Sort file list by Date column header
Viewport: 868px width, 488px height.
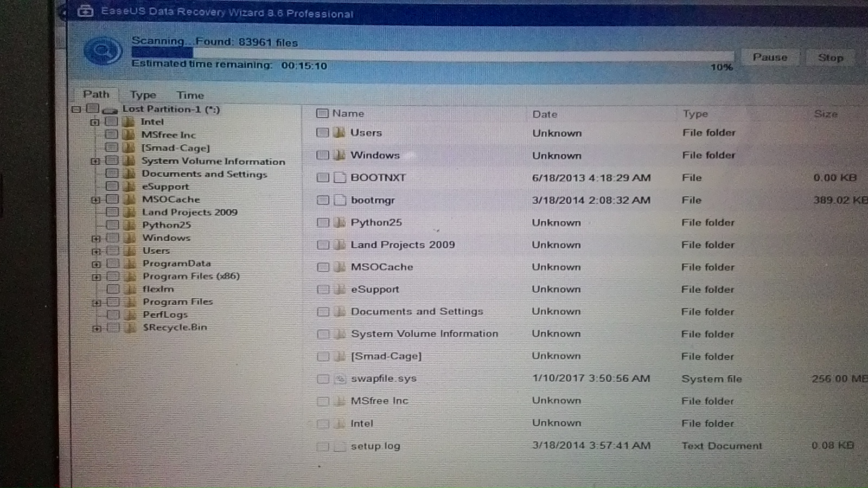coord(545,114)
